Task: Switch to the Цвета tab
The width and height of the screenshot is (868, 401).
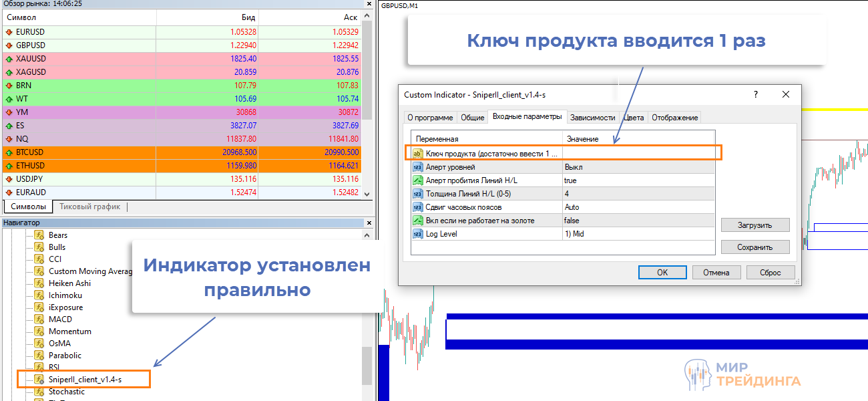Action: (634, 118)
